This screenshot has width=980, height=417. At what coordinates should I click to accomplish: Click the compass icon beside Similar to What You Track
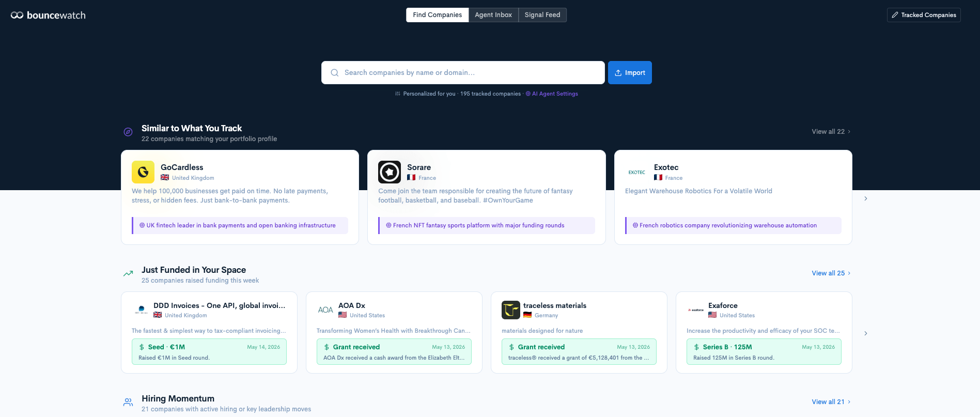pyautogui.click(x=128, y=132)
